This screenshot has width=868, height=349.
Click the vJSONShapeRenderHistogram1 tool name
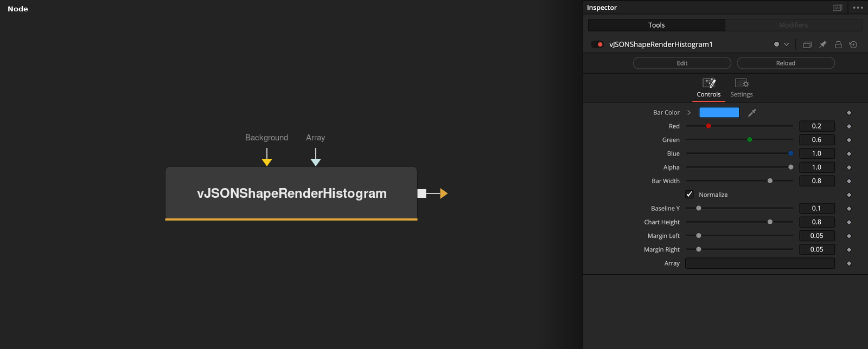661,44
